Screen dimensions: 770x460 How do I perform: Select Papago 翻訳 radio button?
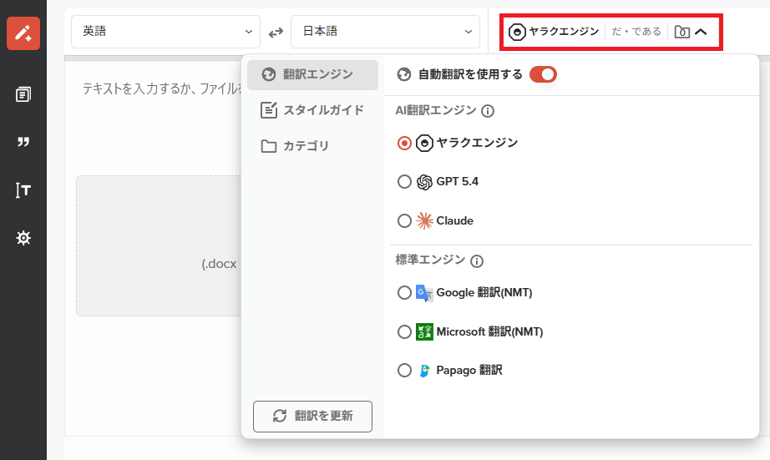point(404,370)
